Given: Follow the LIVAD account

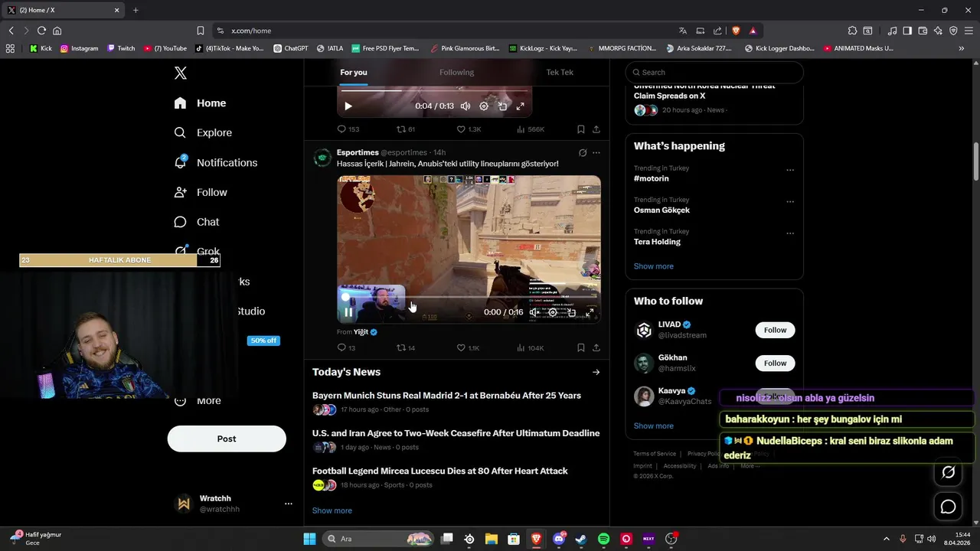Looking at the screenshot, I should (775, 330).
